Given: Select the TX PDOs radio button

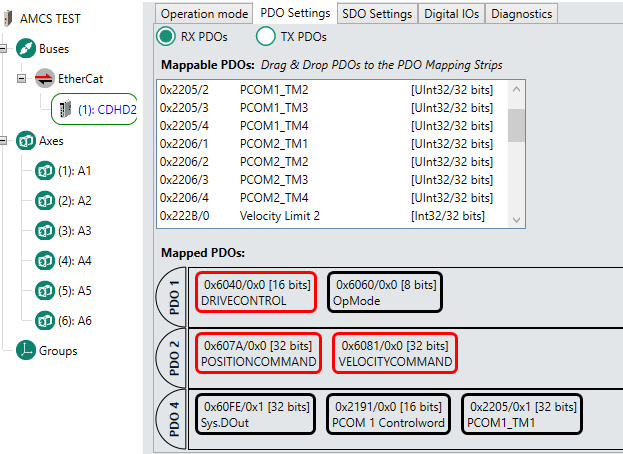Looking at the screenshot, I should click(266, 36).
